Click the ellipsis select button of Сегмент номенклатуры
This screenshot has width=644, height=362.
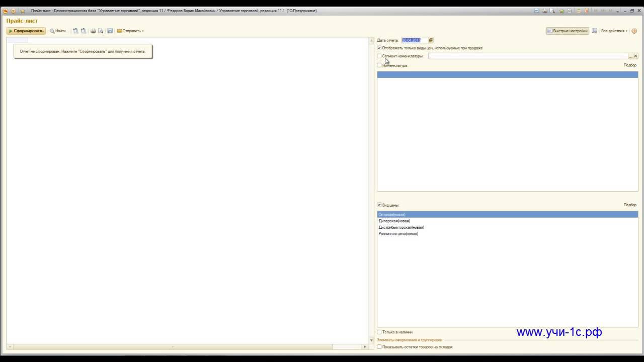click(630, 56)
